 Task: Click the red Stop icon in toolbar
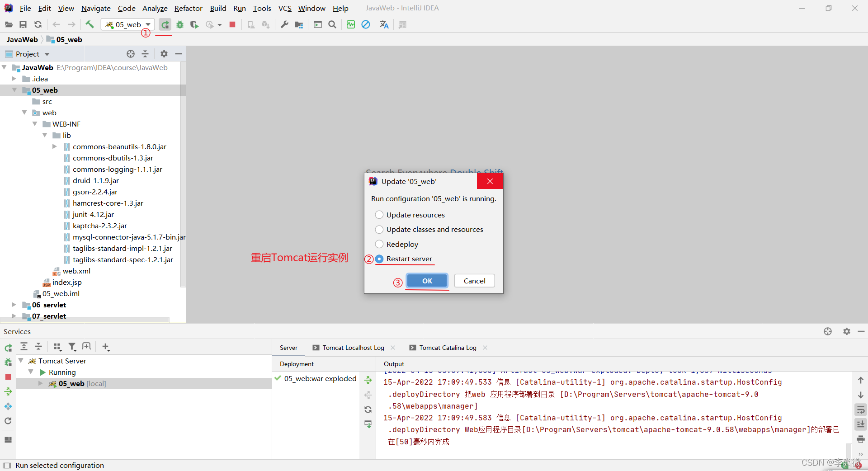[232, 24]
